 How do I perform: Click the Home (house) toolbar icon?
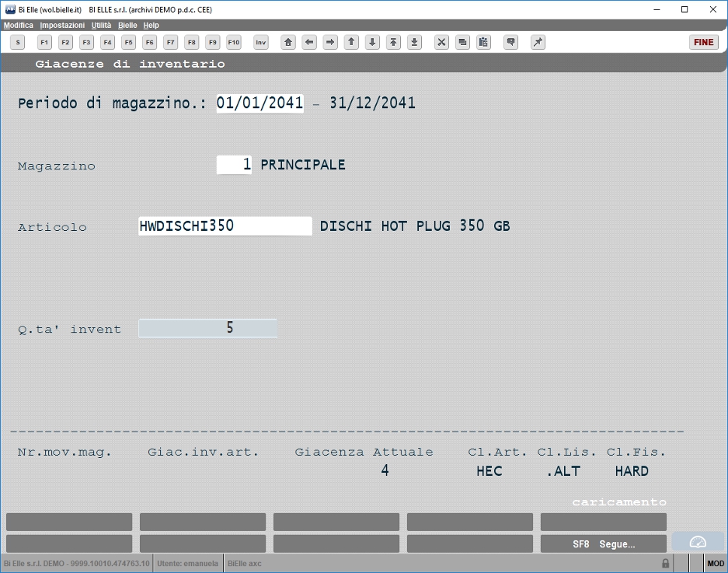[288, 42]
